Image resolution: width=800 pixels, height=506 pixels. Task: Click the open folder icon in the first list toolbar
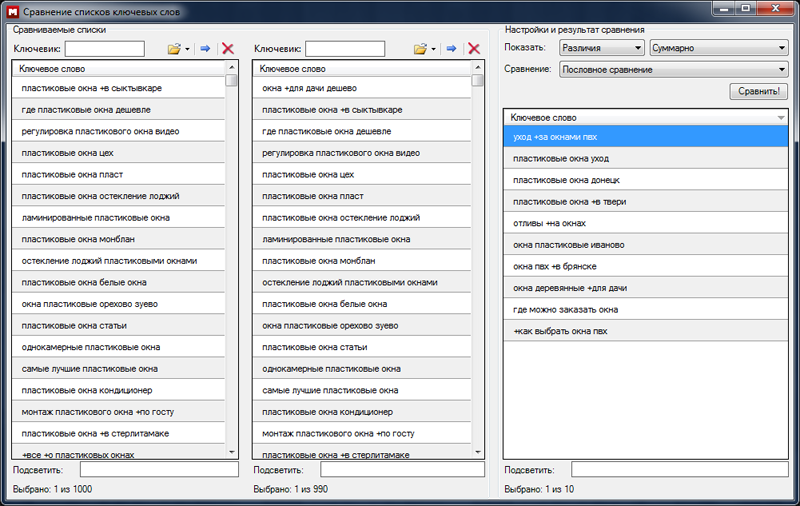(x=174, y=48)
